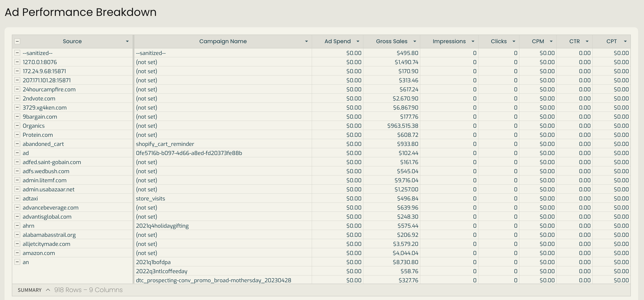Collapse the Protein.com source row
644x300 pixels.
[x=17, y=135]
